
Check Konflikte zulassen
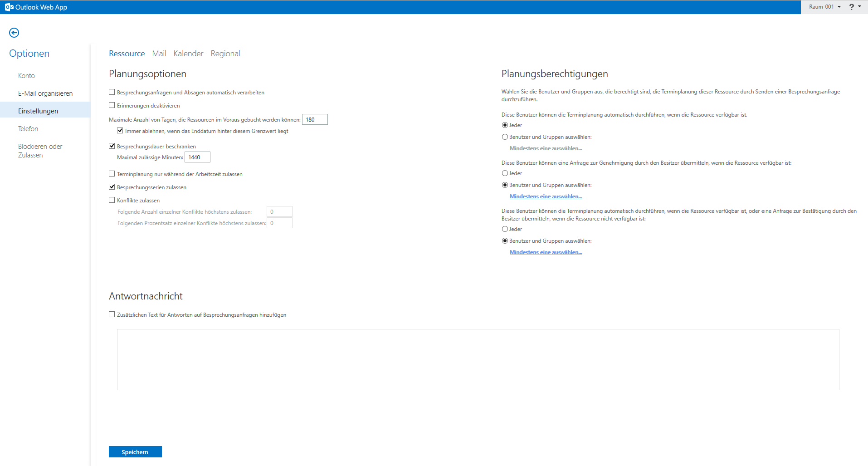tap(112, 200)
